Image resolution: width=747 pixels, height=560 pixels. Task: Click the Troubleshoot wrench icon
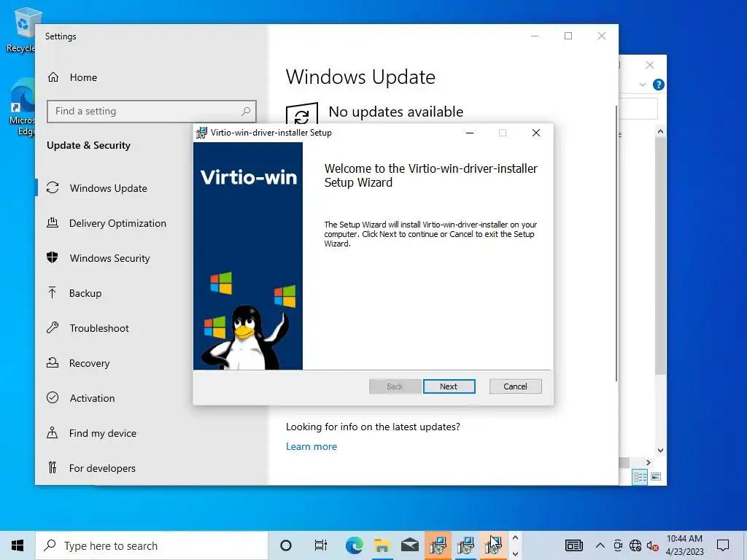53,327
